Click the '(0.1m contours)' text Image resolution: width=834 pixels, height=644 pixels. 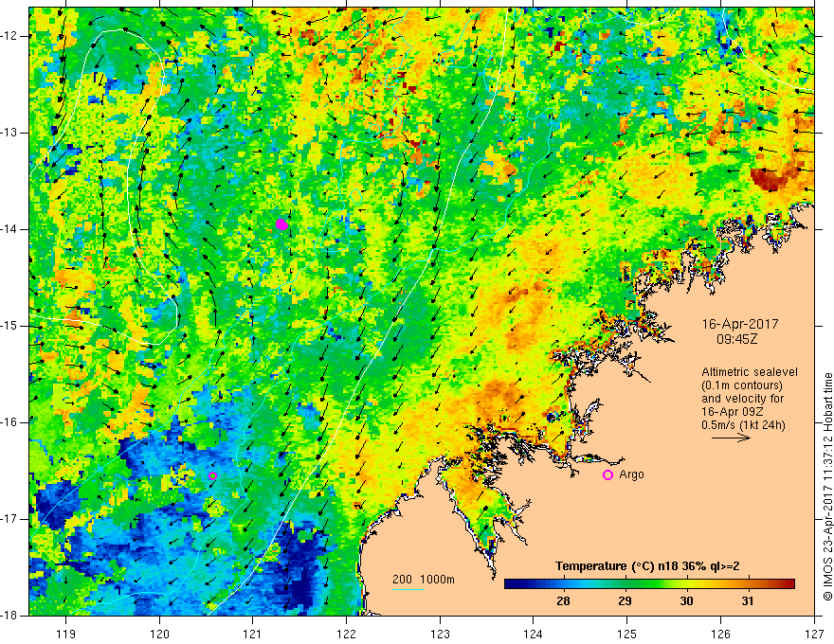pyautogui.click(x=742, y=385)
